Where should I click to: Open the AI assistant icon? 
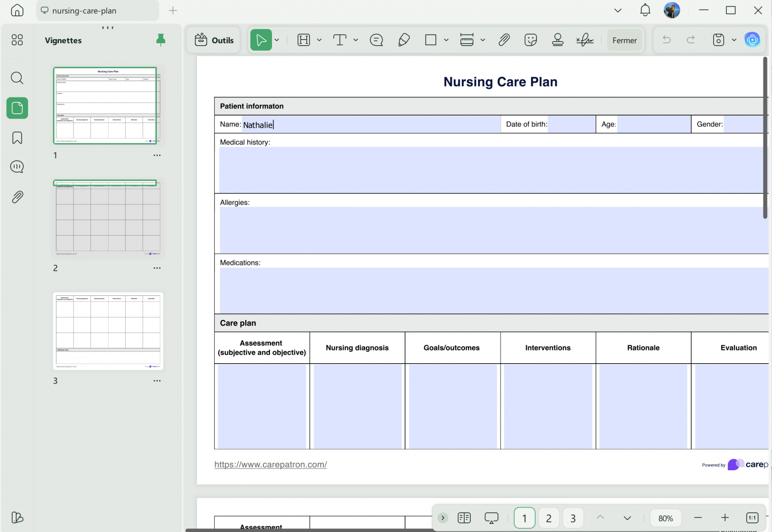[x=752, y=40]
